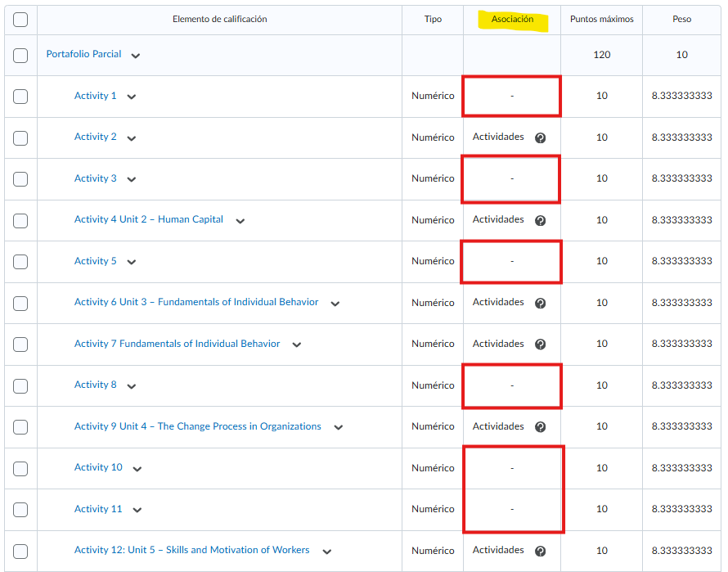Tick the checkbox for Activity 5

(x=20, y=262)
